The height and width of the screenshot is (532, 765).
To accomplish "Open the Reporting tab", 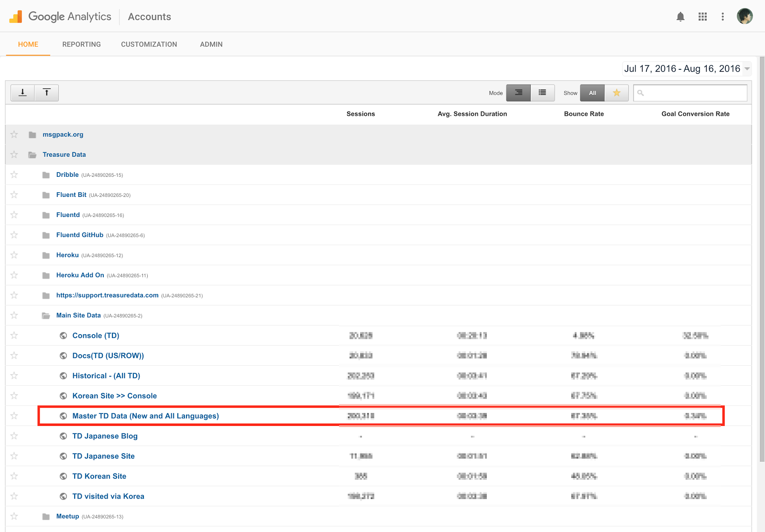I will (81, 44).
